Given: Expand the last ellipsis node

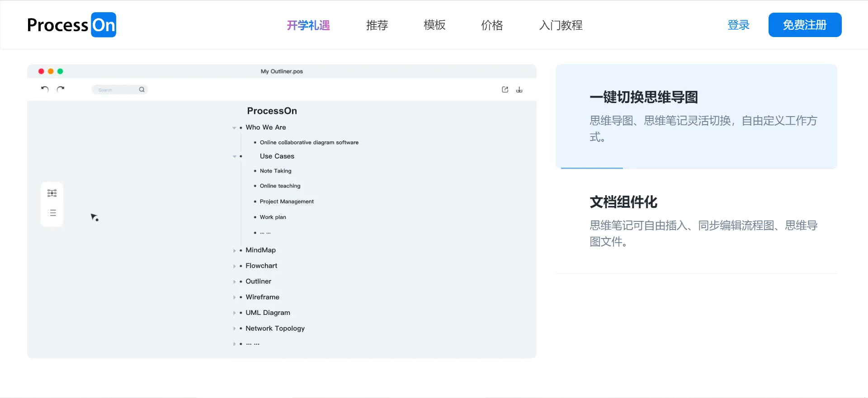Looking at the screenshot, I should tap(234, 344).
